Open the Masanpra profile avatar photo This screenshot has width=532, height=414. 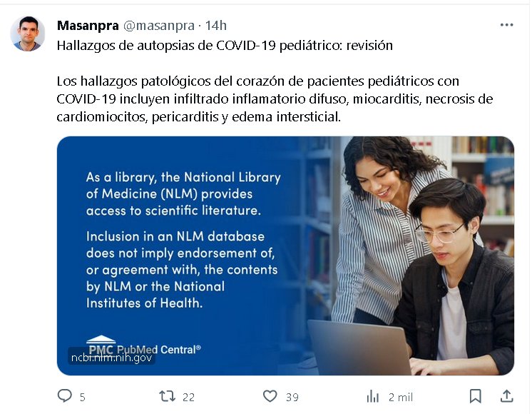tap(28, 34)
